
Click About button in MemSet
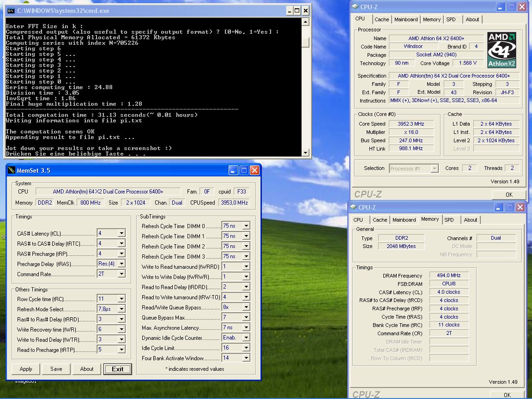point(87,369)
